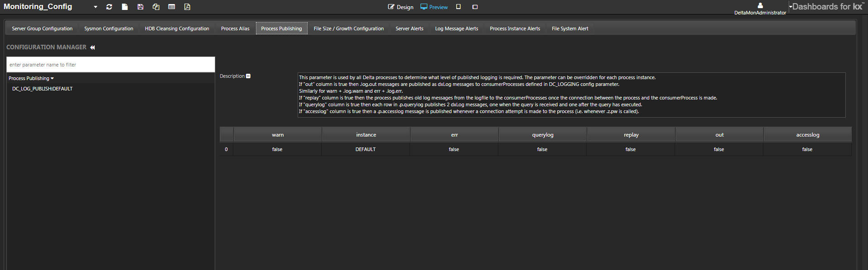
Task: Open Log Message Alerts tab
Action: click(x=457, y=28)
